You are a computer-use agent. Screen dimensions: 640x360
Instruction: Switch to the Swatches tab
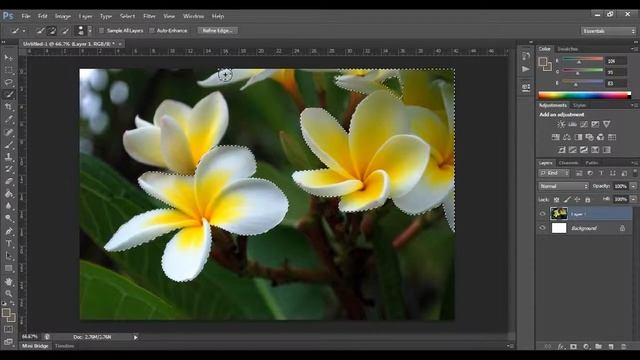[567, 49]
